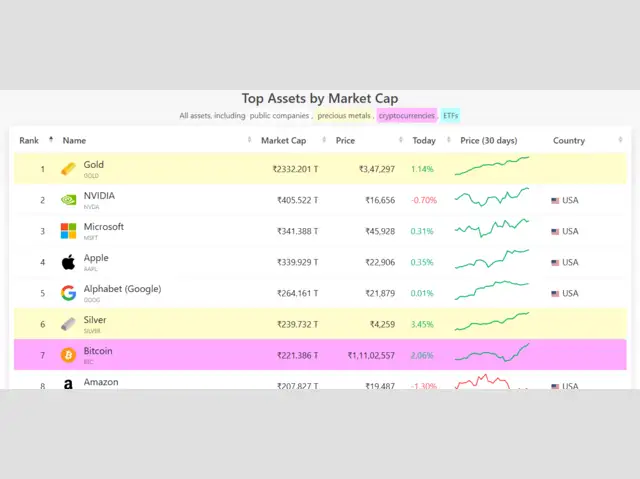This screenshot has width=640, height=479.
Task: Click the Apple logo icon
Action: click(x=68, y=262)
